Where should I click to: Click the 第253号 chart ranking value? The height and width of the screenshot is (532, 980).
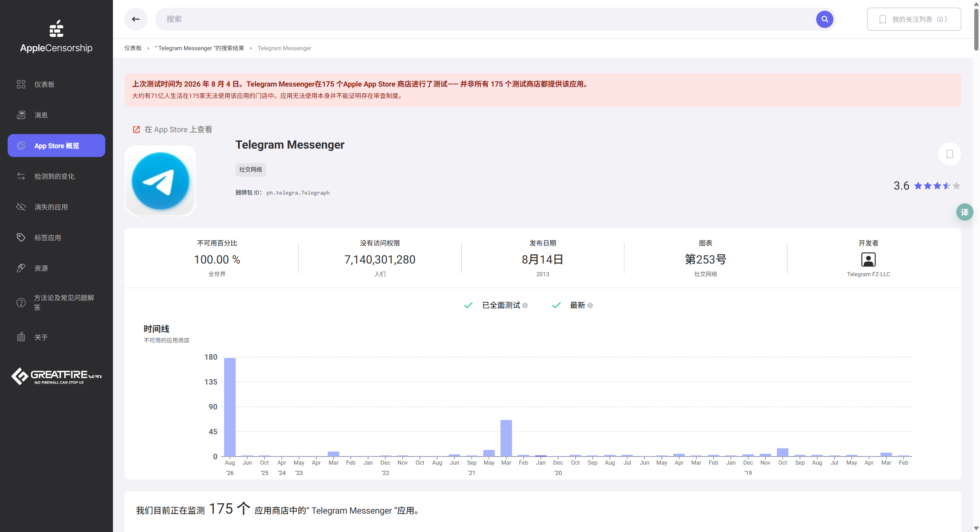706,260
